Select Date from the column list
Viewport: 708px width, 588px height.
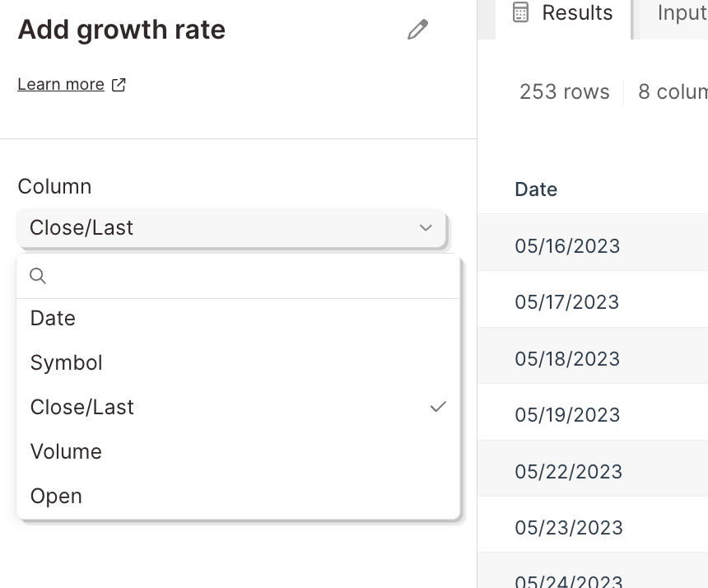click(x=238, y=319)
